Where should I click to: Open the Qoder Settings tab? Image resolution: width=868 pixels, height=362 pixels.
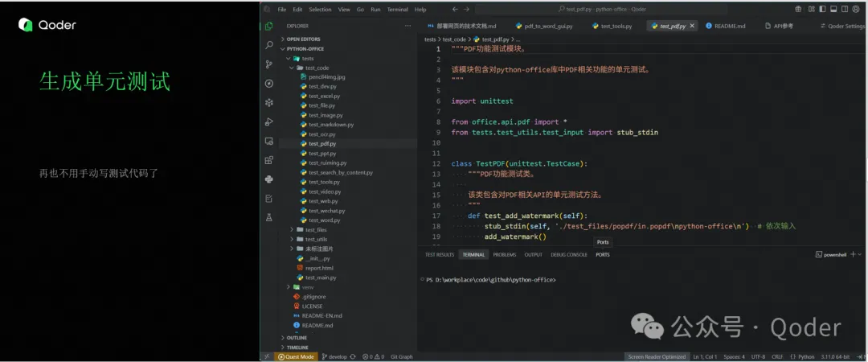point(842,26)
